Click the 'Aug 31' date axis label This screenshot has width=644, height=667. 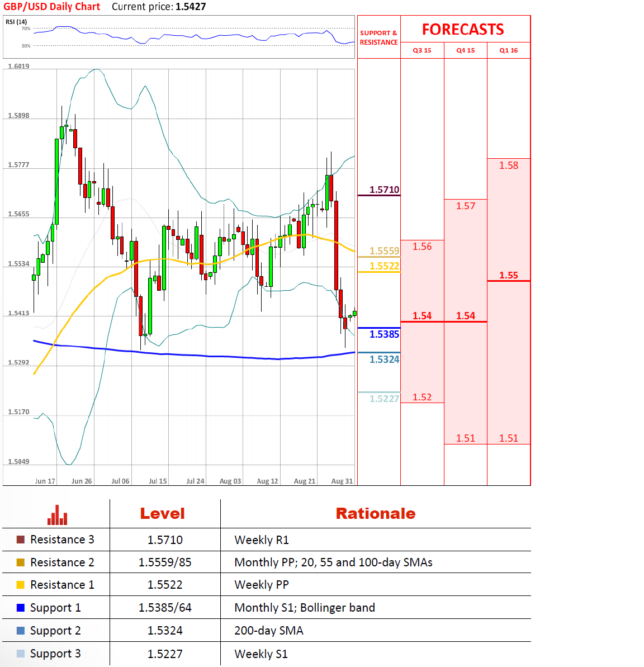(x=342, y=481)
